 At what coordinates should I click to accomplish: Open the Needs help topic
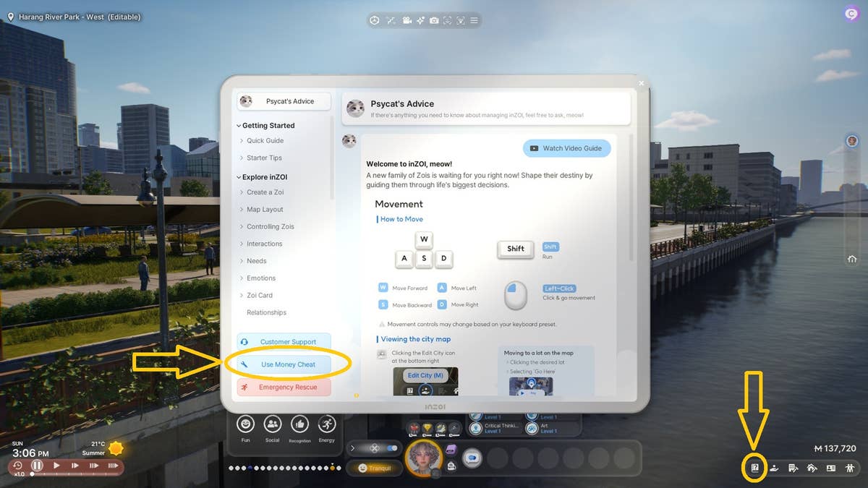click(x=256, y=261)
